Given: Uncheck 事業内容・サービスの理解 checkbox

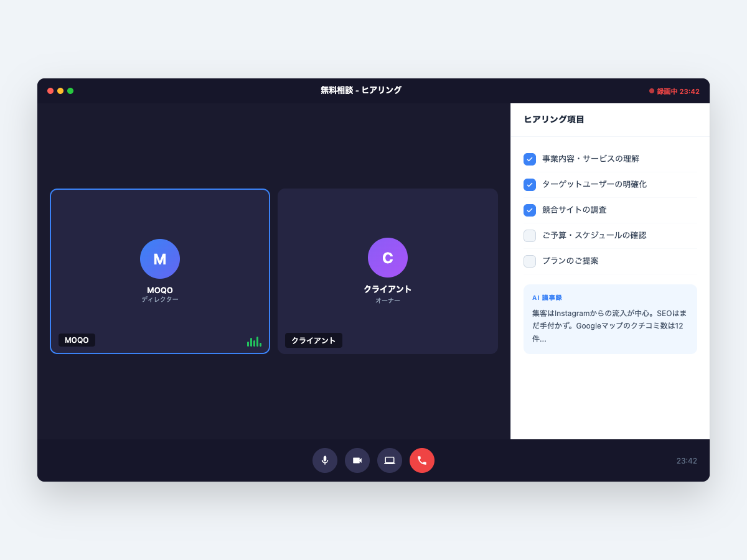Looking at the screenshot, I should pos(530,159).
